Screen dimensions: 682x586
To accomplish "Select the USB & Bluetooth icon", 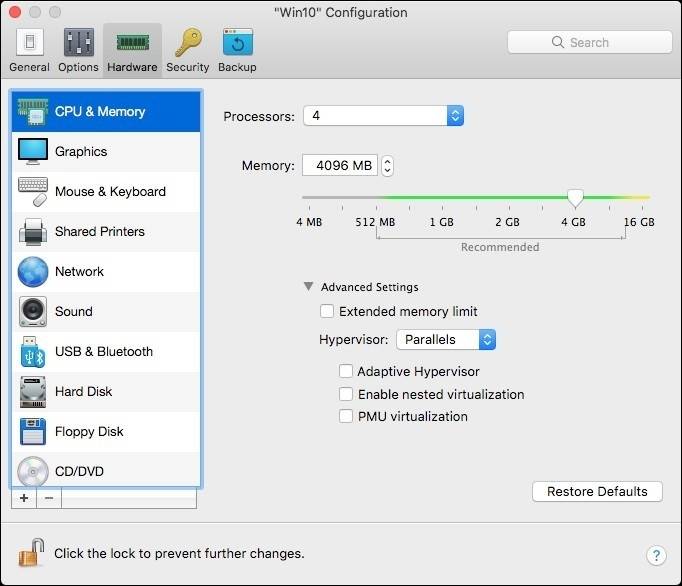I will point(33,352).
